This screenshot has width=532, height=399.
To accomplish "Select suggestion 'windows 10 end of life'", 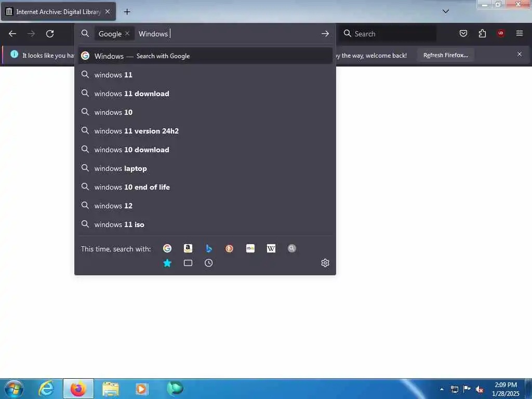I will pyautogui.click(x=205, y=187).
